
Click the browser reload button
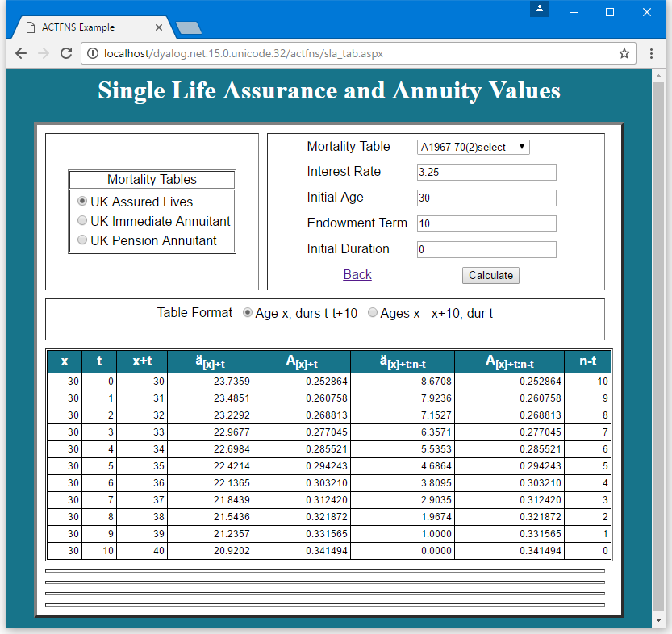coord(67,53)
